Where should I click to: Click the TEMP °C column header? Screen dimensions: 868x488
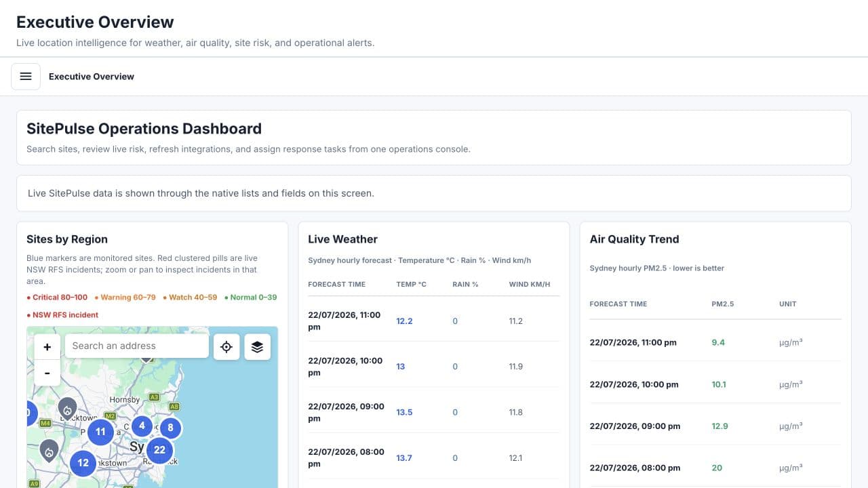[x=412, y=284]
